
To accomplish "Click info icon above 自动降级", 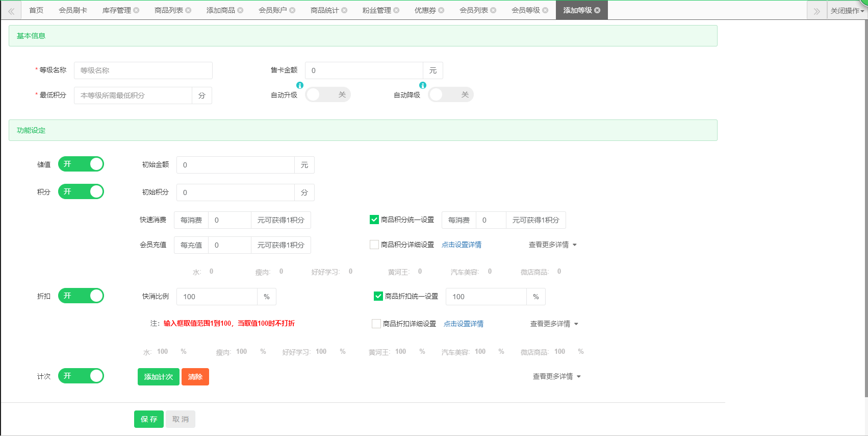I will (423, 85).
